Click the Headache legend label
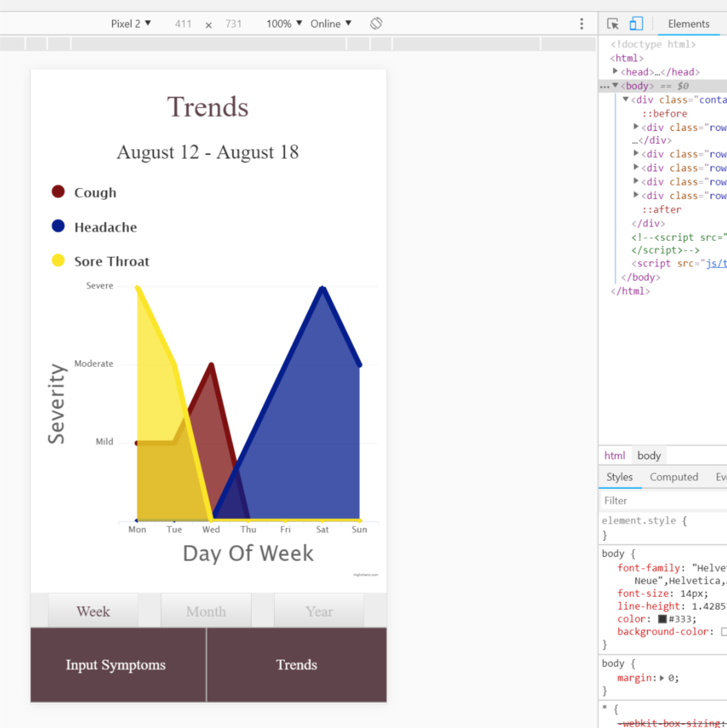Viewport: 727px width, 728px height. point(106,227)
